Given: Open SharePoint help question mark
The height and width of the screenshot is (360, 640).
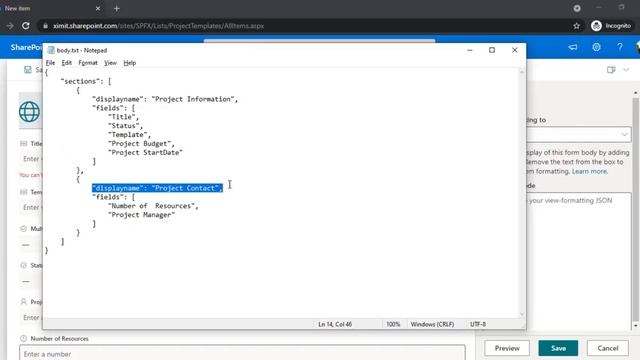Looking at the screenshot, I should (x=620, y=47).
